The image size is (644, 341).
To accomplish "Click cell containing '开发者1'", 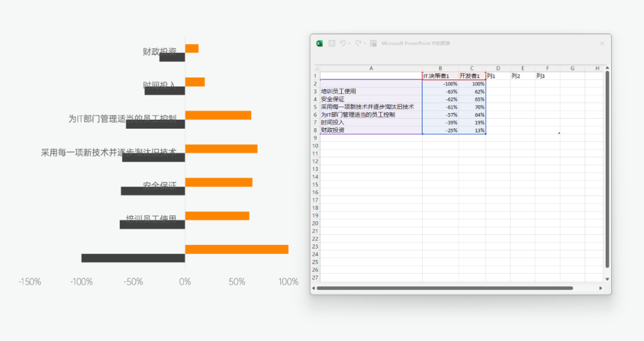I will coord(472,76).
